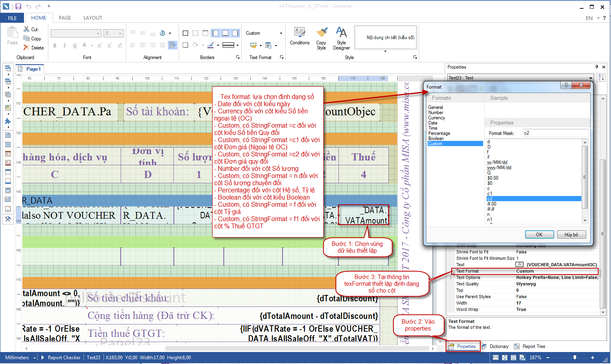This screenshot has width=611, height=364.
Task: Click OK in the Format dialog
Action: click(x=539, y=235)
